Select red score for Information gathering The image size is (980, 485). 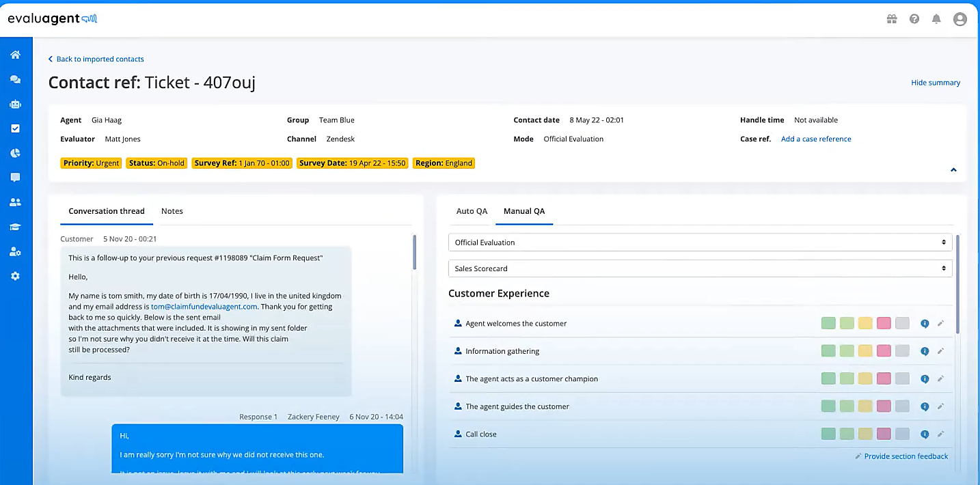[x=884, y=350]
